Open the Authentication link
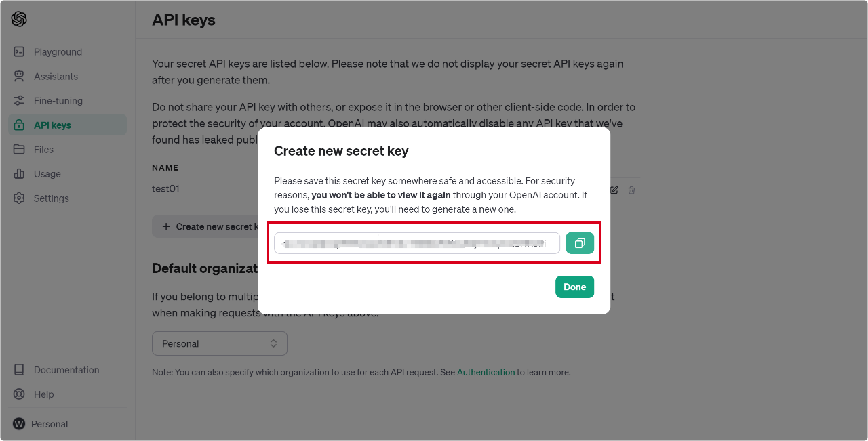868x441 pixels. point(486,372)
